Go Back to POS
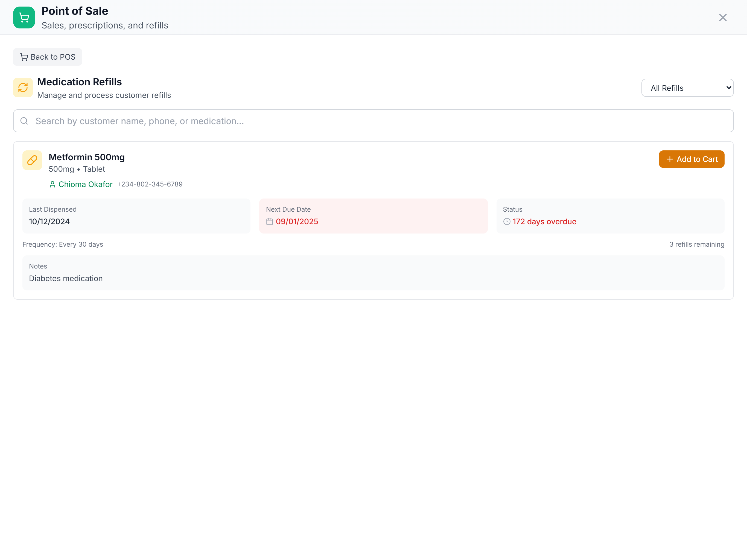Viewport: 747px width, 560px height. [48, 57]
